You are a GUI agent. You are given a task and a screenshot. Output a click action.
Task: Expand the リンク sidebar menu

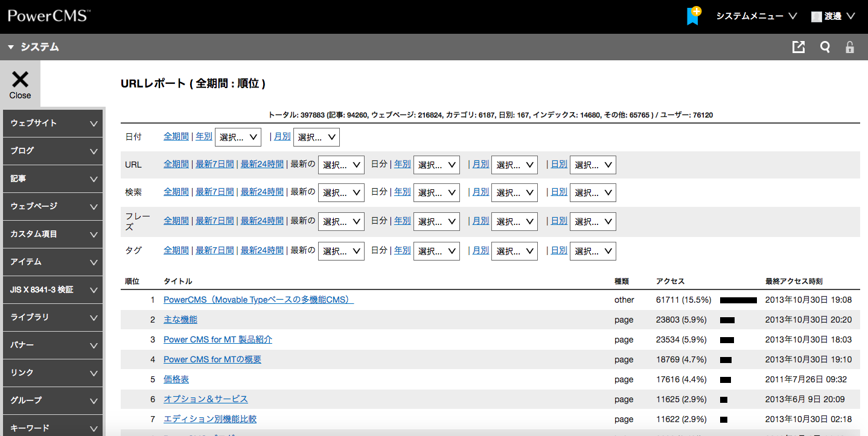53,373
